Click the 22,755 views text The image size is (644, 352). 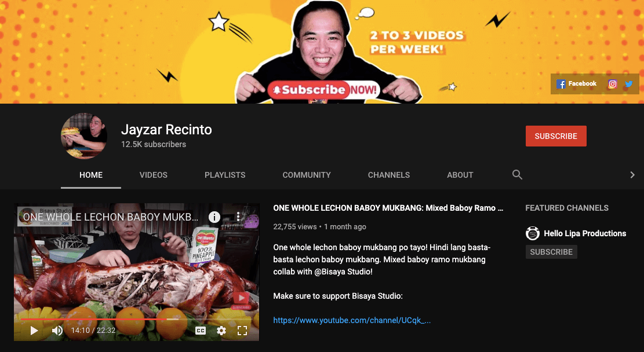coord(295,226)
